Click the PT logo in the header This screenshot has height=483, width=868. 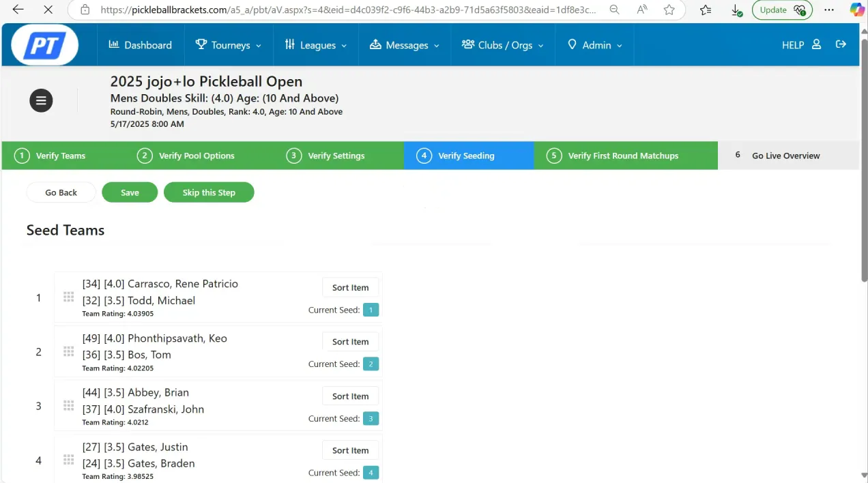click(45, 45)
